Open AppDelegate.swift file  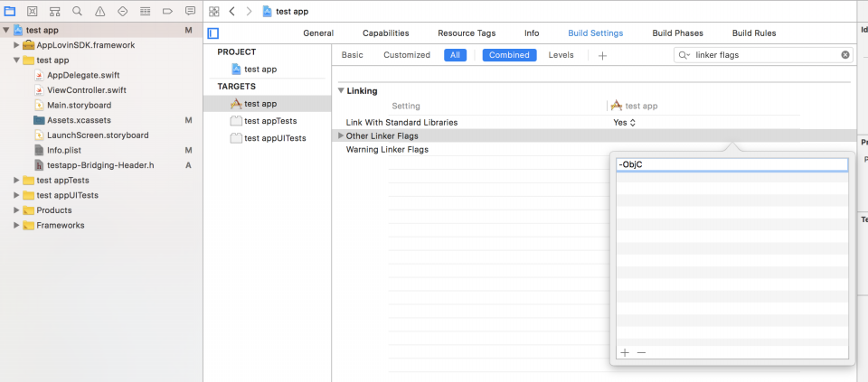[x=83, y=75]
